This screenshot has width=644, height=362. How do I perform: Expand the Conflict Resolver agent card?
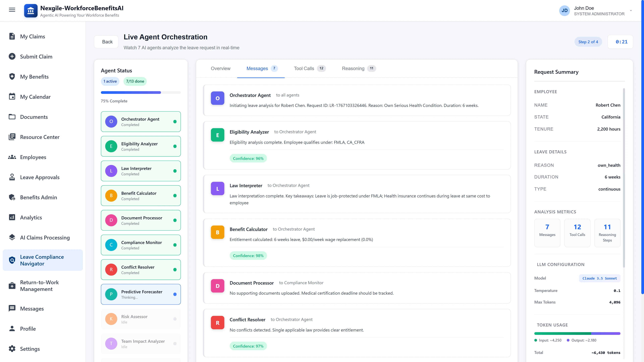point(141,269)
